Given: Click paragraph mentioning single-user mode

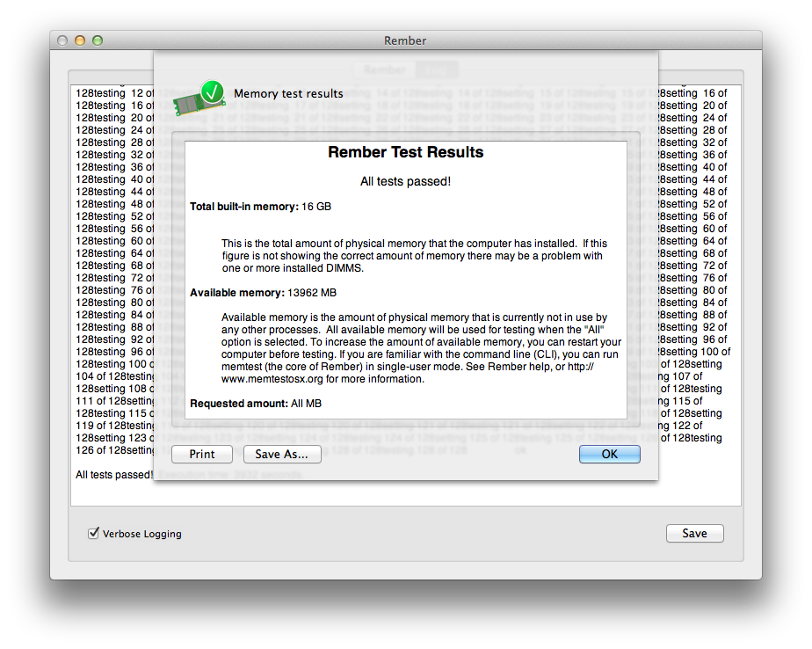Looking at the screenshot, I should pyautogui.click(x=421, y=348).
